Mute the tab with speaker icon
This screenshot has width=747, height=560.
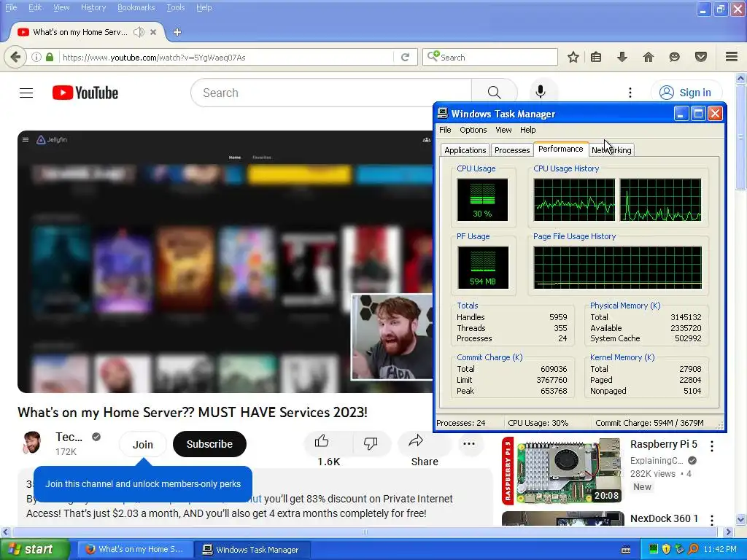click(139, 32)
